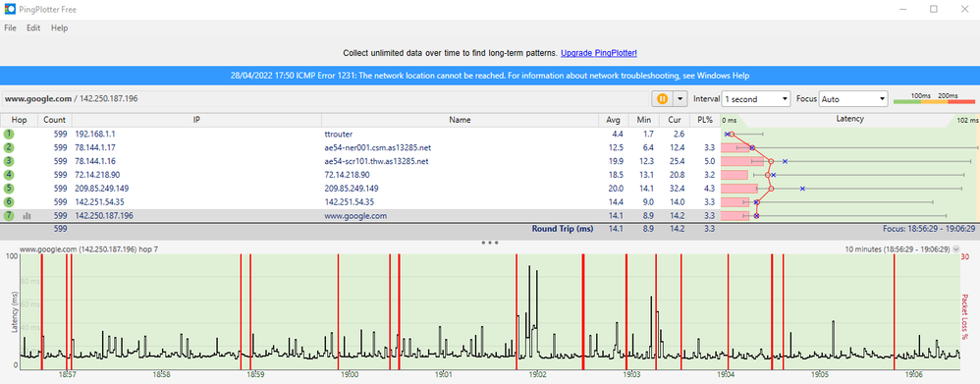Click the target address field www.google.com
The width and height of the screenshot is (980, 384).
pyautogui.click(x=325, y=99)
